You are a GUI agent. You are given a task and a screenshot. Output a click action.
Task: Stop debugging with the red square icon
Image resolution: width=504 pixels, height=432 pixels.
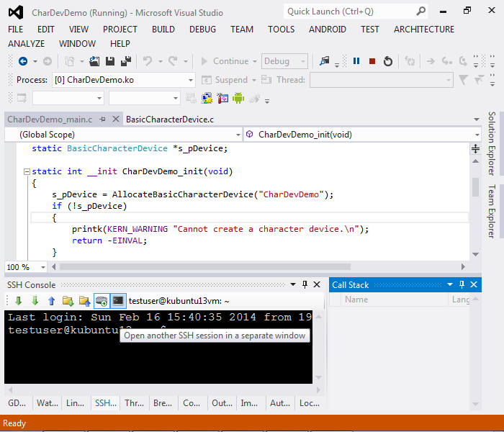(x=372, y=61)
